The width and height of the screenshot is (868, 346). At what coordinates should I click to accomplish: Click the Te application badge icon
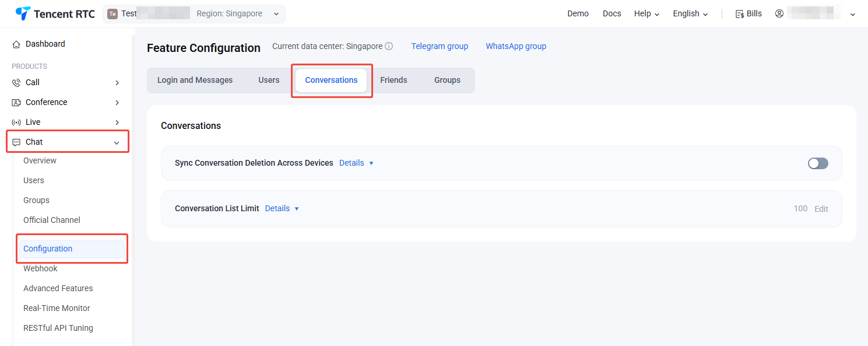[x=113, y=14]
